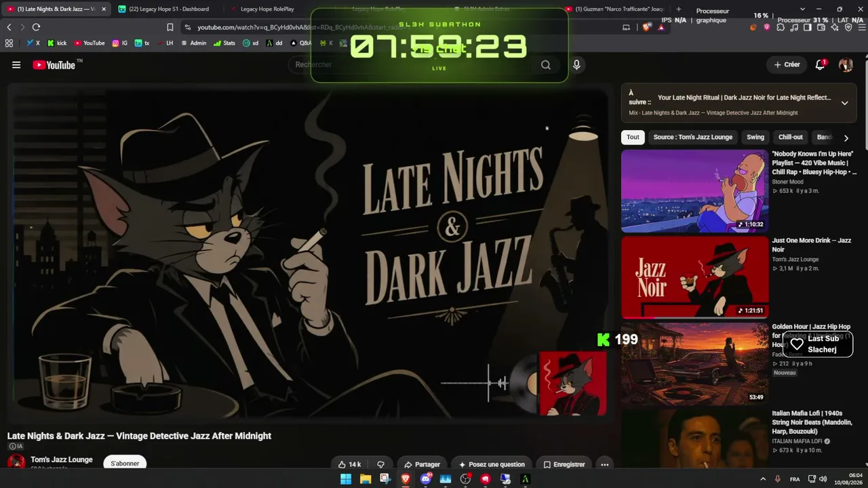Click the S'abonner subscribe button

click(125, 463)
